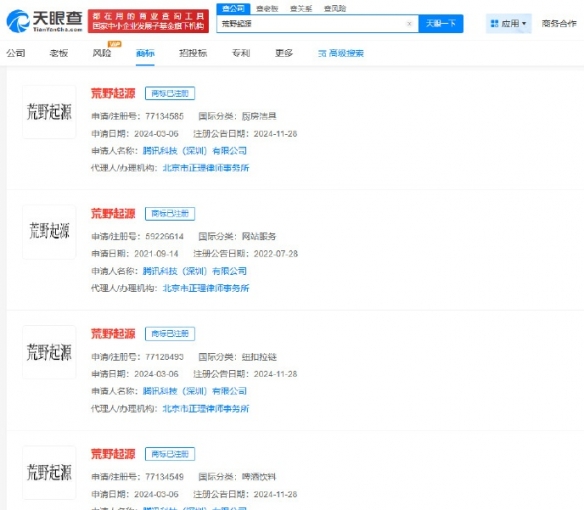
Task: Open the Tianyancha logo homepage
Action: 44,21
